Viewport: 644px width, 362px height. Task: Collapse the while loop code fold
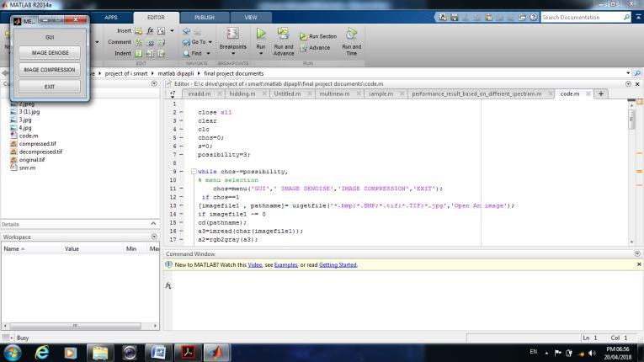193,171
